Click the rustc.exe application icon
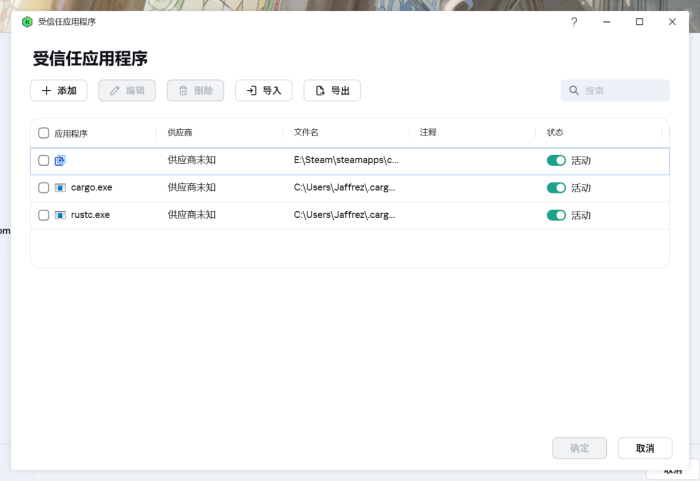Image resolution: width=700 pixels, height=481 pixels. (x=60, y=215)
